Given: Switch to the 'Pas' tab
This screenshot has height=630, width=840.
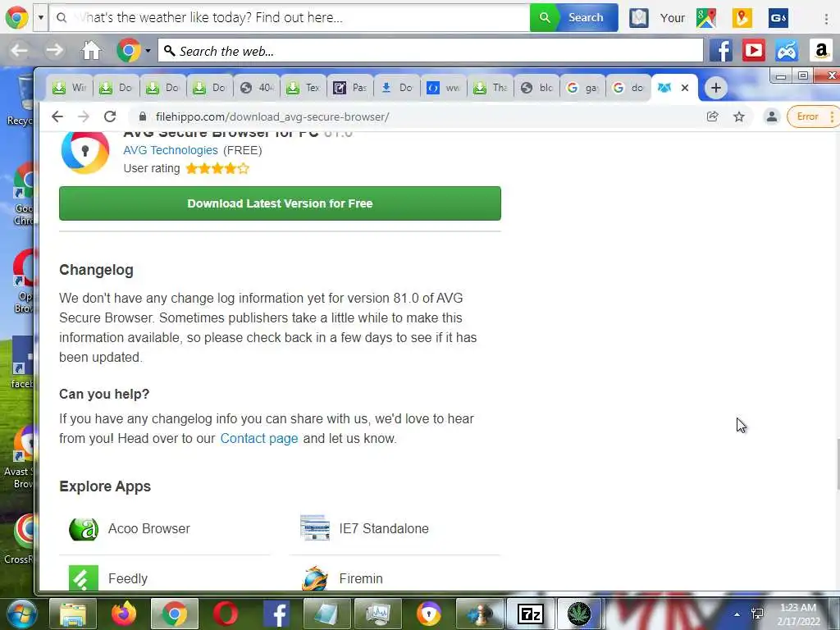Looking at the screenshot, I should pyautogui.click(x=349, y=87).
